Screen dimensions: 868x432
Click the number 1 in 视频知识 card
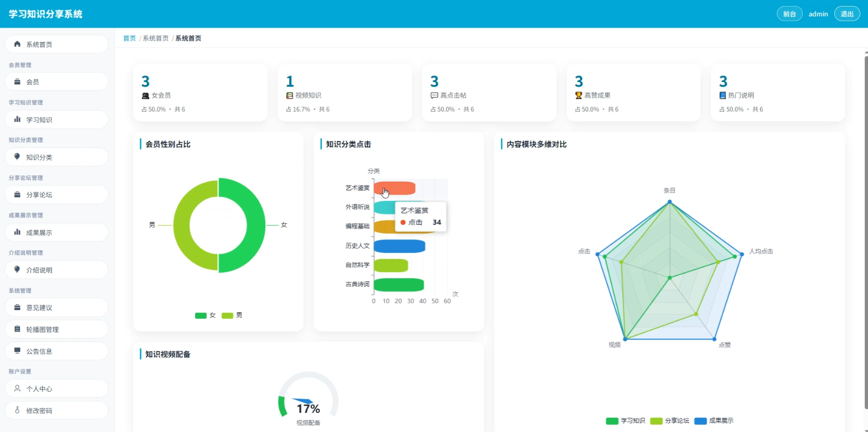click(x=290, y=82)
